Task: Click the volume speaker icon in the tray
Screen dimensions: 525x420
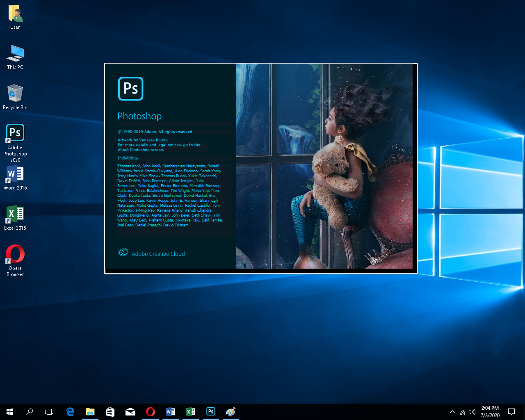Action: [472, 412]
